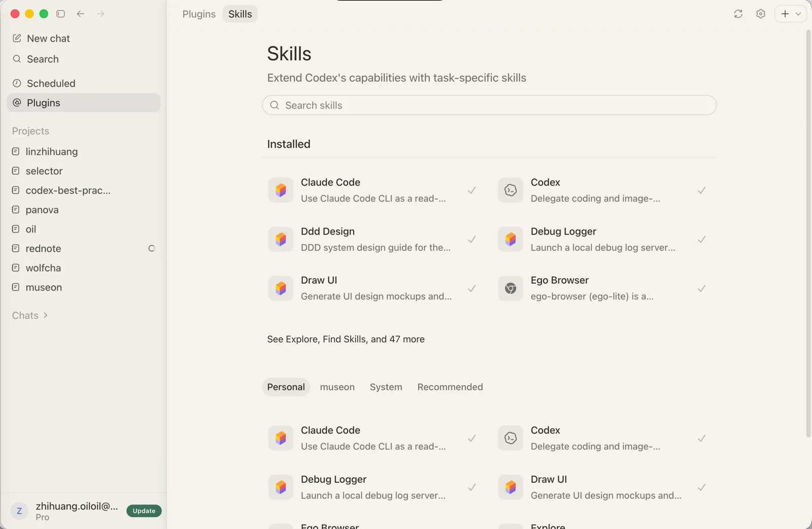Go back with the left arrow
The height and width of the screenshot is (529, 812).
[x=80, y=14]
